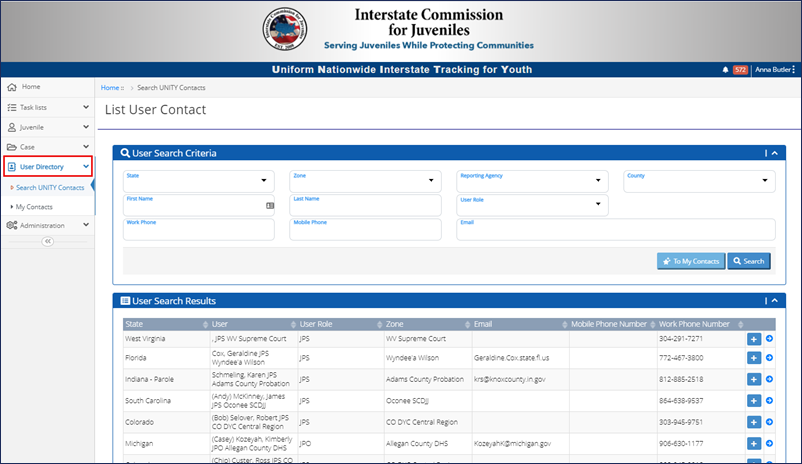Sort results by State column

(166, 324)
